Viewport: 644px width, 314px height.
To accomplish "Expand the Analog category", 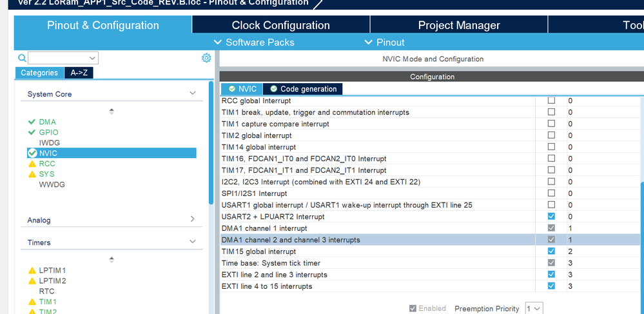I will tap(192, 219).
